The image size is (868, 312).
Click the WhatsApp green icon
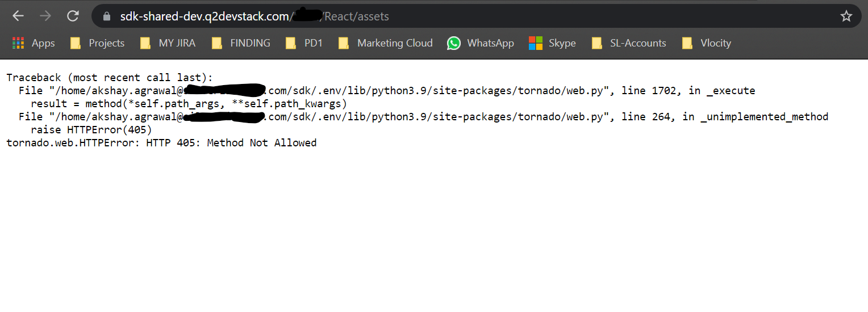[x=454, y=43]
